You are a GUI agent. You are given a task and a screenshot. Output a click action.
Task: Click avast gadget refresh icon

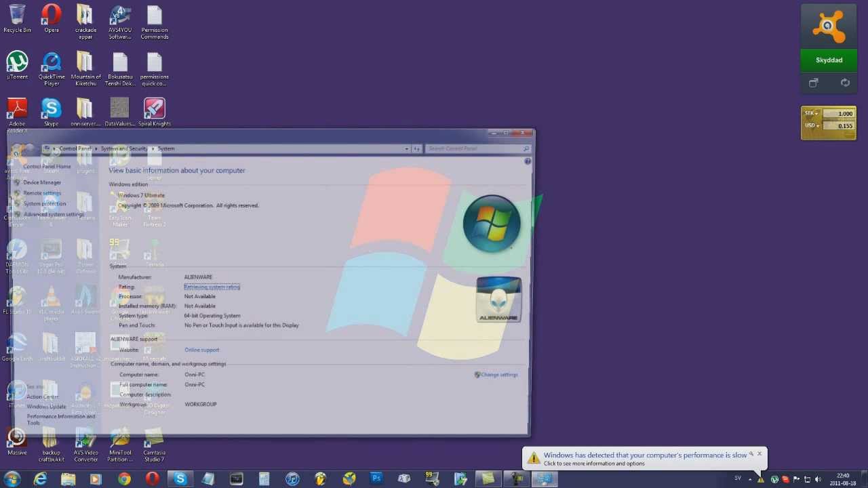[x=845, y=83]
